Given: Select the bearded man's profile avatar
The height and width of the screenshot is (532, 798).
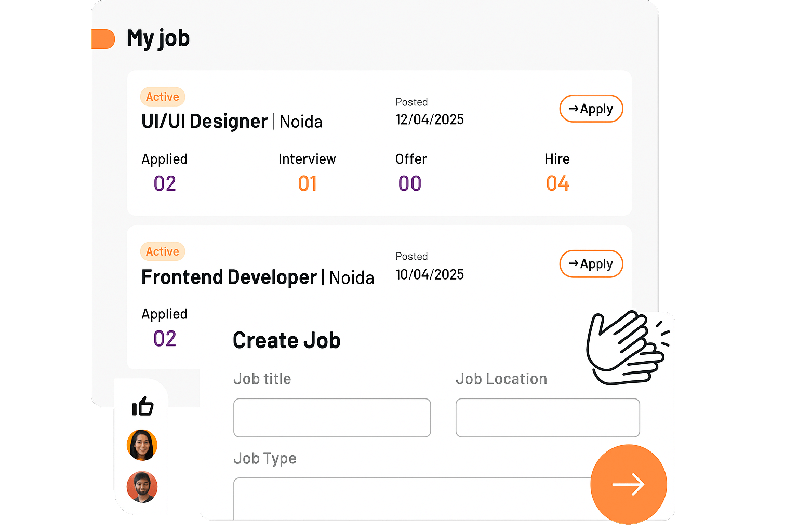Looking at the screenshot, I should click(x=142, y=487).
